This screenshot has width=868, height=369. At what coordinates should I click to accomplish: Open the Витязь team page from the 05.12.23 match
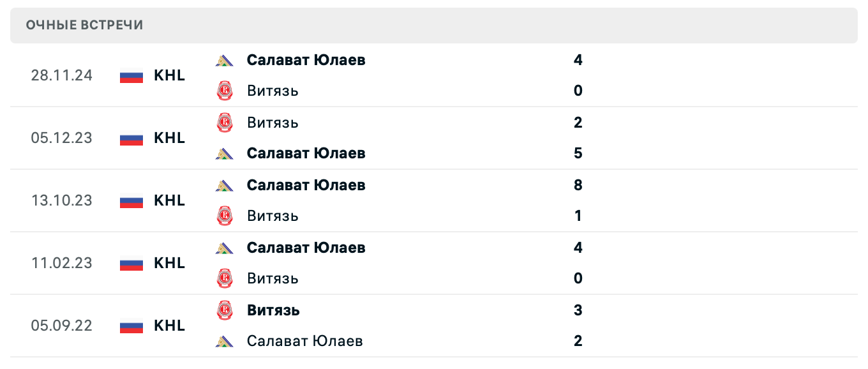[273, 123]
